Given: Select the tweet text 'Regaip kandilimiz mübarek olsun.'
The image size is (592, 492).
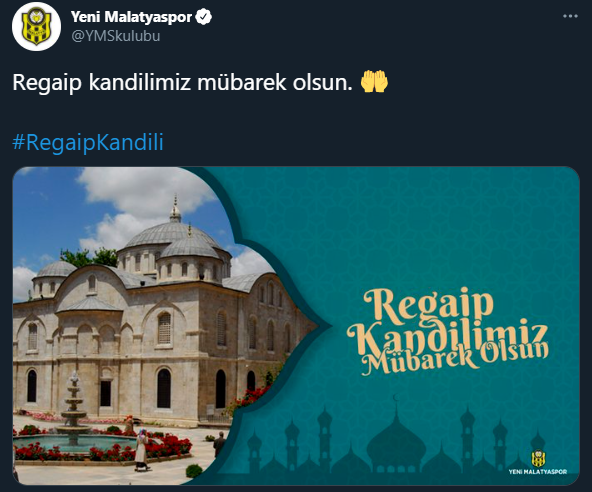Looking at the screenshot, I should (x=182, y=82).
